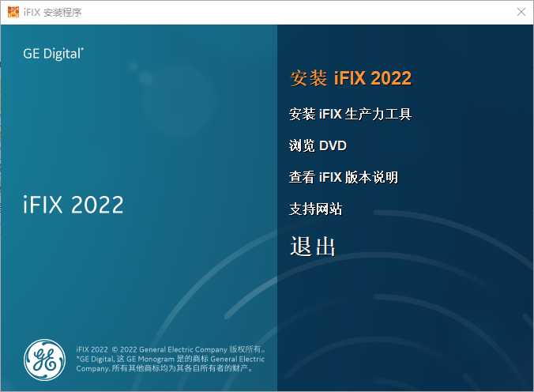Click the iFIX installer icon in title bar
The image size is (534, 392).
tap(12, 12)
